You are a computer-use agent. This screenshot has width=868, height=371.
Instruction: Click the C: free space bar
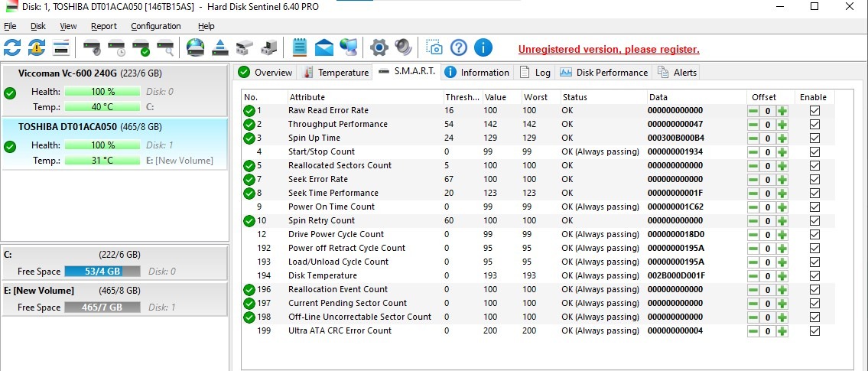101,272
